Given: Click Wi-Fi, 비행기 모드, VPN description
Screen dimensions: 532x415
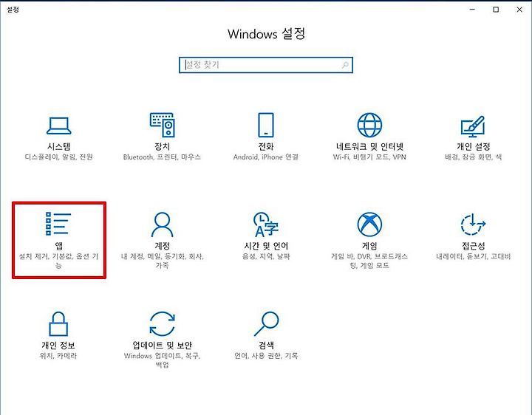Looking at the screenshot, I should pyautogui.click(x=369, y=157).
